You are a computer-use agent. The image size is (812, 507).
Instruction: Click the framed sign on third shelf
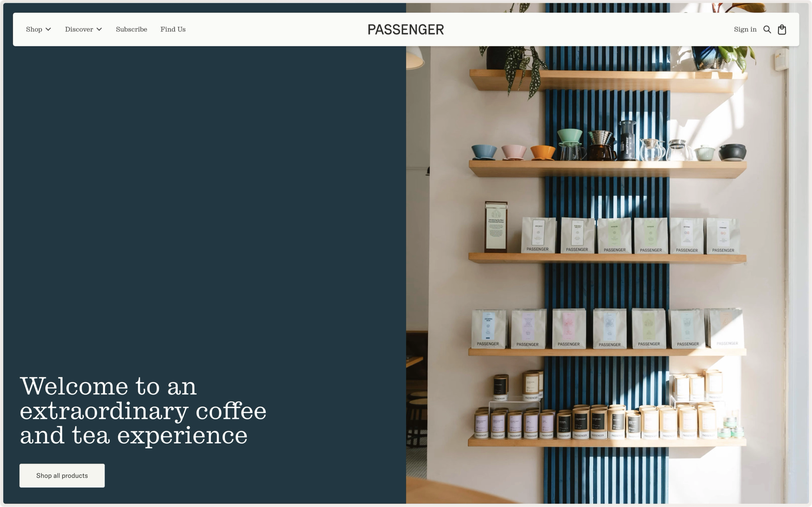pos(496,227)
